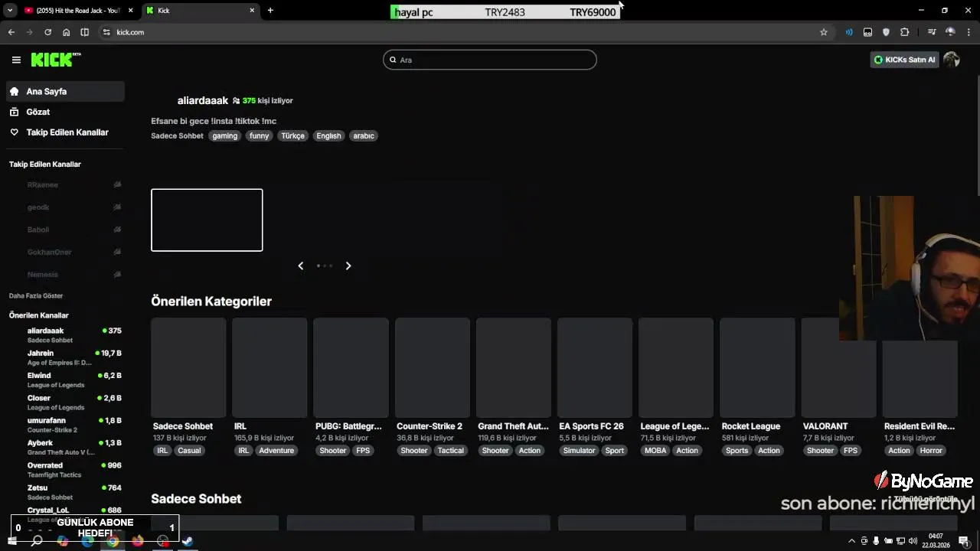Open the League of Legends category title
The width and height of the screenshot is (980, 551).
[675, 426]
